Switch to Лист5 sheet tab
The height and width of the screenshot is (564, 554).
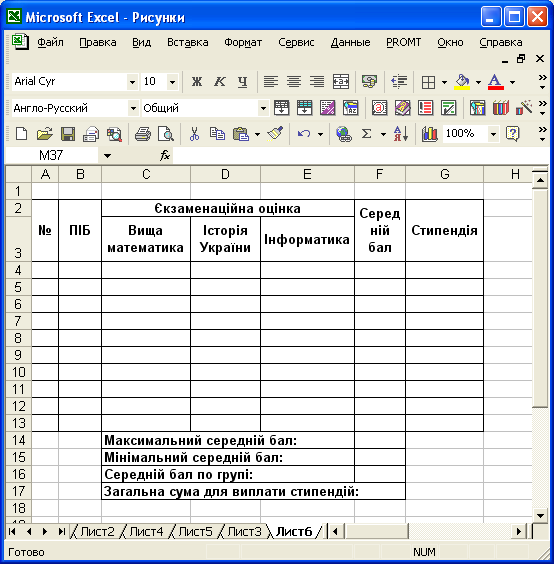195,532
